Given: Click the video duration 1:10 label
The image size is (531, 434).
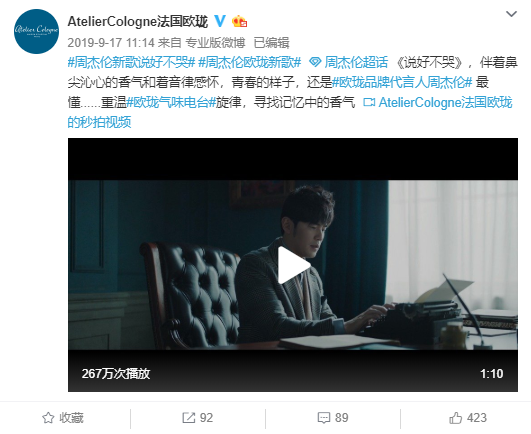Looking at the screenshot, I should 491,374.
